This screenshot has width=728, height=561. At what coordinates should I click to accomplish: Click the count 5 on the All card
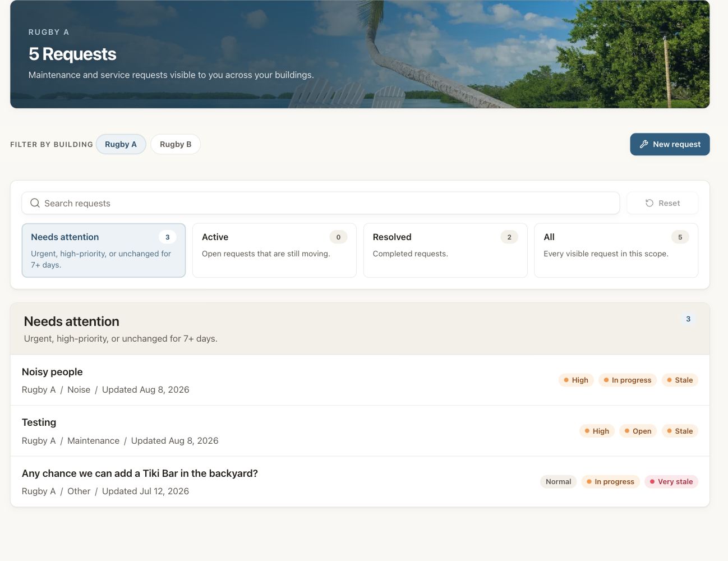click(x=680, y=237)
